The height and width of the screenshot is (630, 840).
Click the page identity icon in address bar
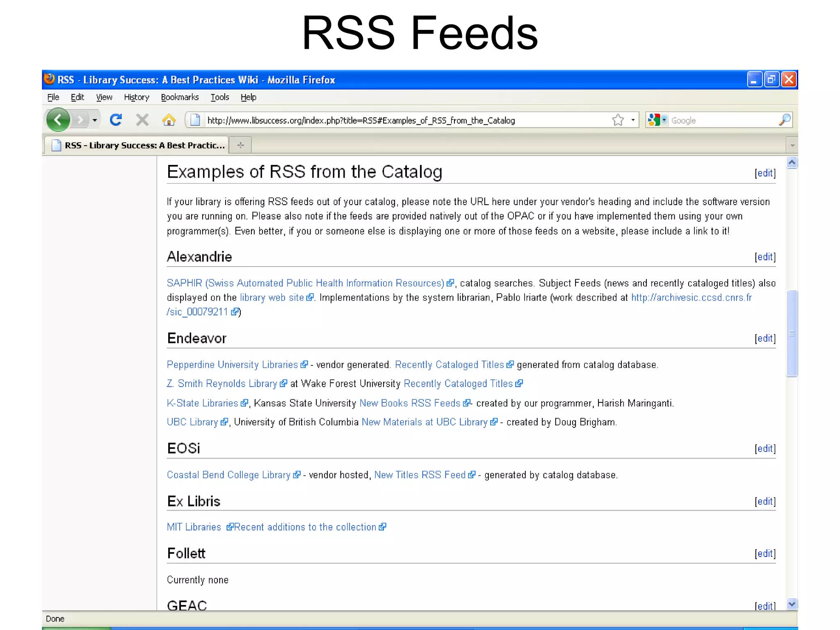click(x=195, y=120)
